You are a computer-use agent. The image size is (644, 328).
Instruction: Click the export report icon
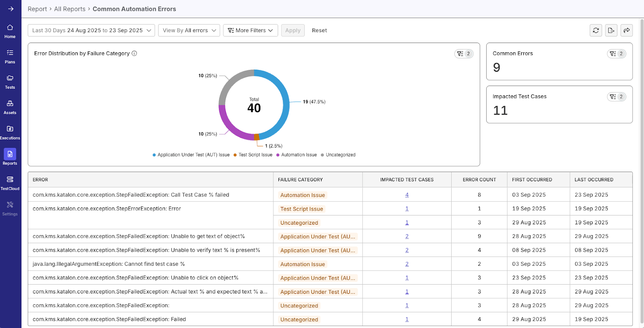pos(611,31)
